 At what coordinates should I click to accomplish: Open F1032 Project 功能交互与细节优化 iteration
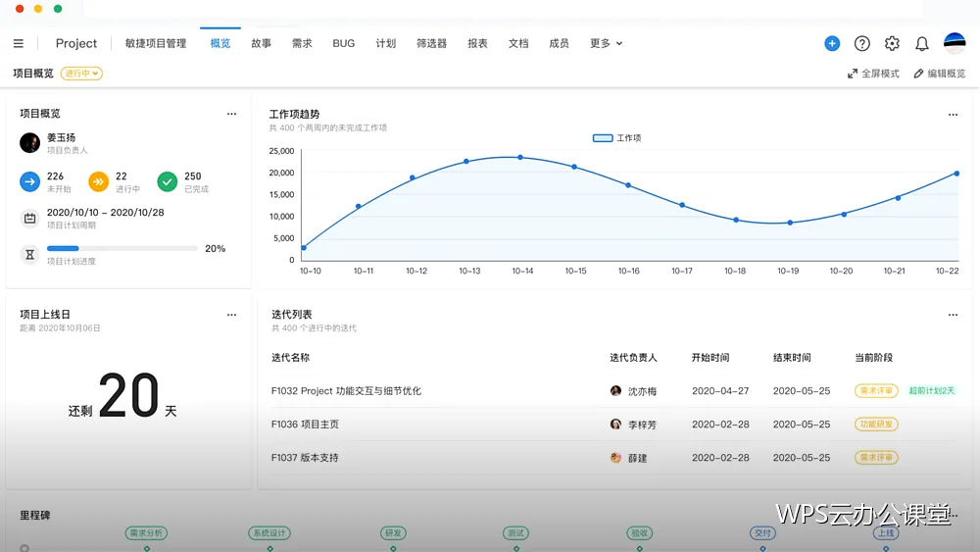(346, 390)
